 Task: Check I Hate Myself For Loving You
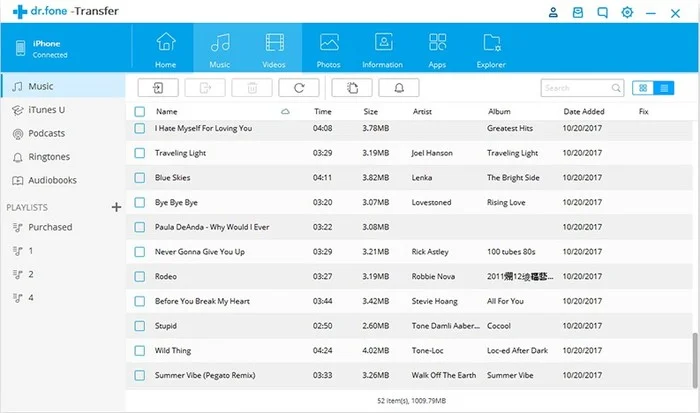pos(140,129)
